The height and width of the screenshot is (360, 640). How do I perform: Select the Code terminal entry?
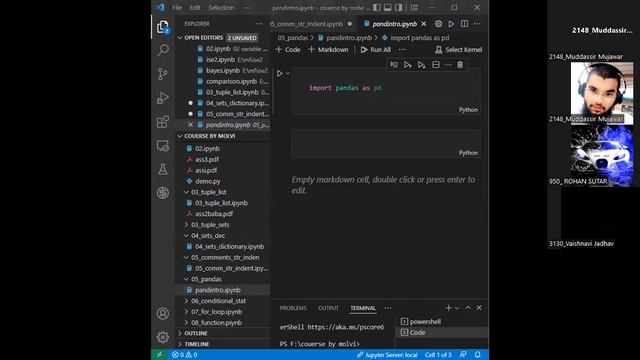pyautogui.click(x=442, y=333)
